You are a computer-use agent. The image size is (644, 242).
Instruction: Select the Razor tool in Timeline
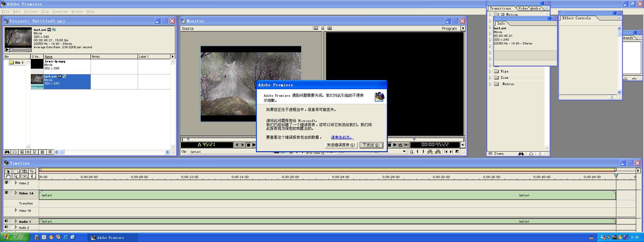(x=32, y=171)
